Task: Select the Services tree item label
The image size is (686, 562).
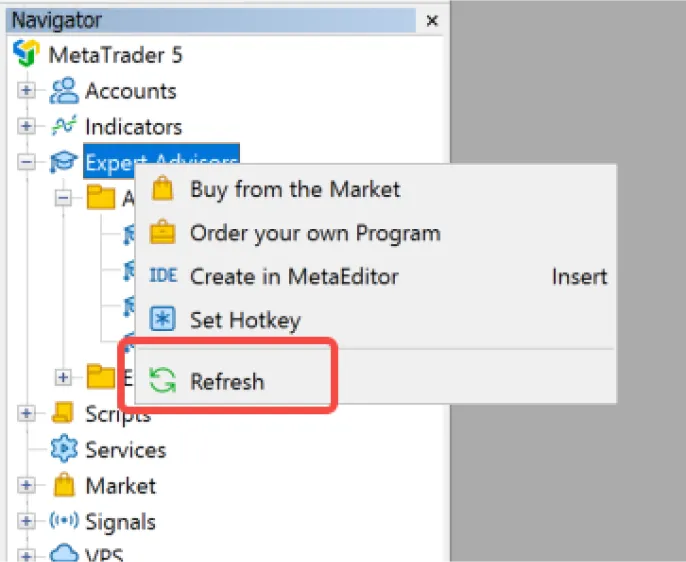Action: tap(126, 450)
